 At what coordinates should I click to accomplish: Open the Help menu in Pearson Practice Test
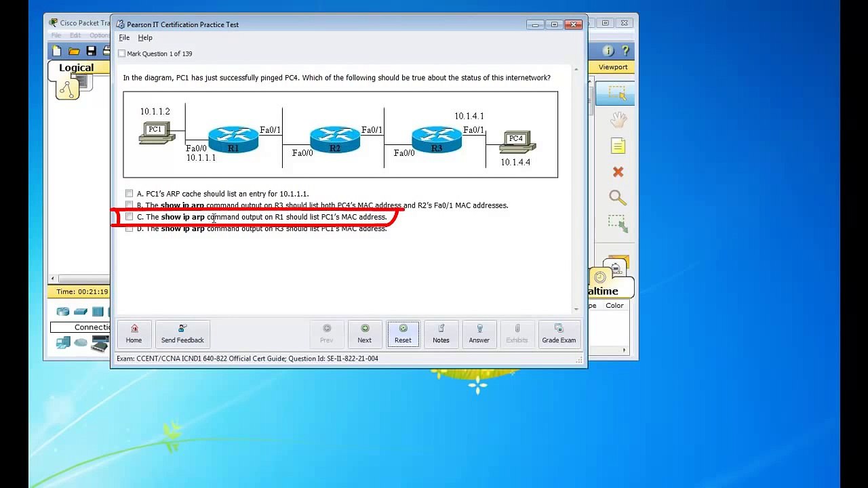(x=145, y=38)
